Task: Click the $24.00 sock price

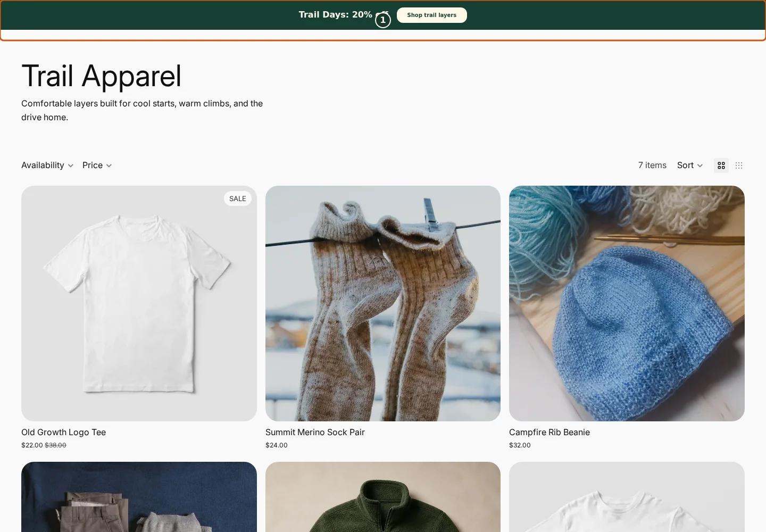Action: point(277,445)
